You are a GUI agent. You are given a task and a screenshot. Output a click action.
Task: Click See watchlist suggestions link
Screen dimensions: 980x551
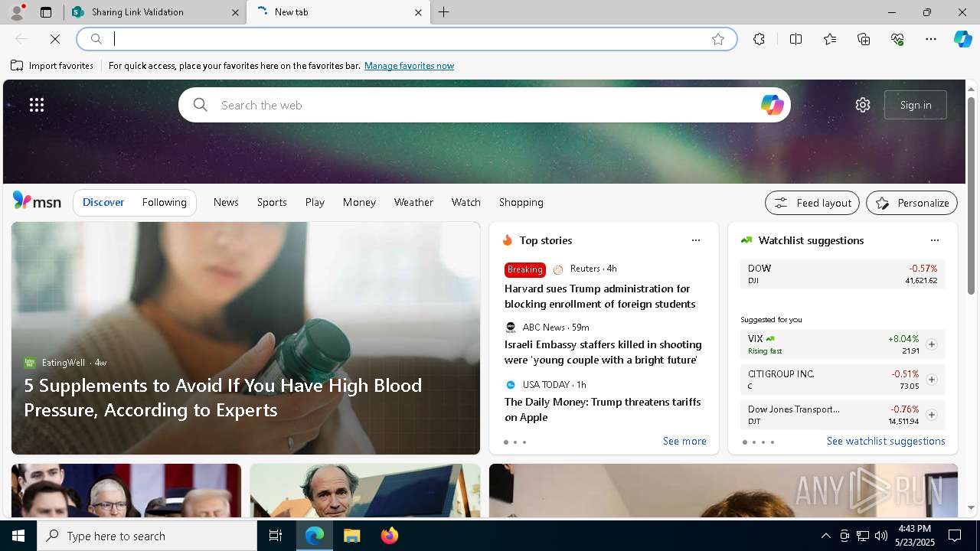click(886, 441)
